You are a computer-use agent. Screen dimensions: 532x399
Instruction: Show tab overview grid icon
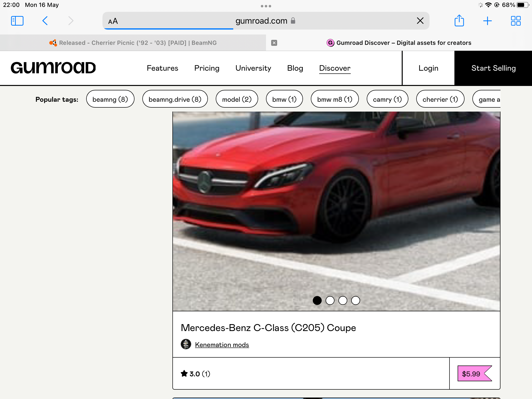[x=515, y=21]
